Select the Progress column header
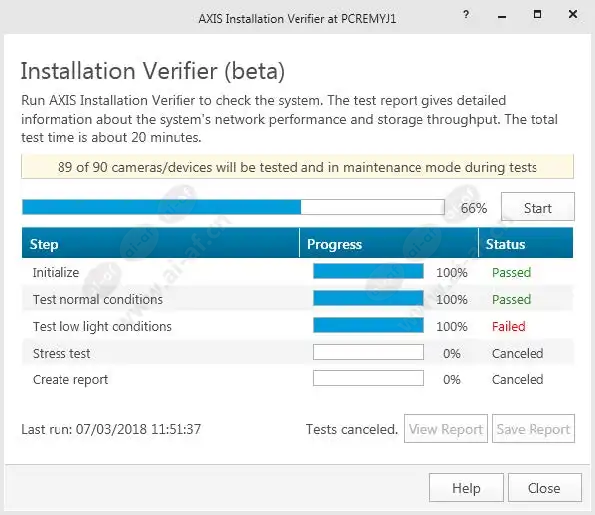The height and width of the screenshot is (515, 595). tap(389, 243)
